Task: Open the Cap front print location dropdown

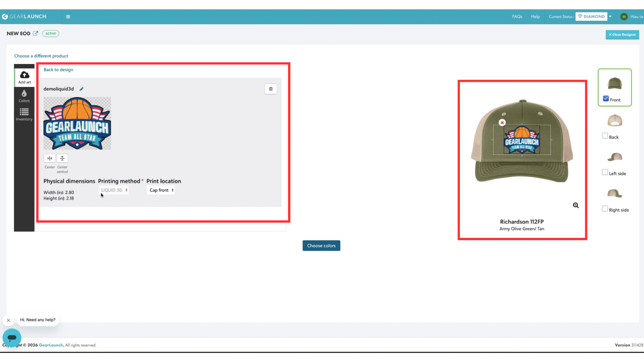Action: pos(161,190)
